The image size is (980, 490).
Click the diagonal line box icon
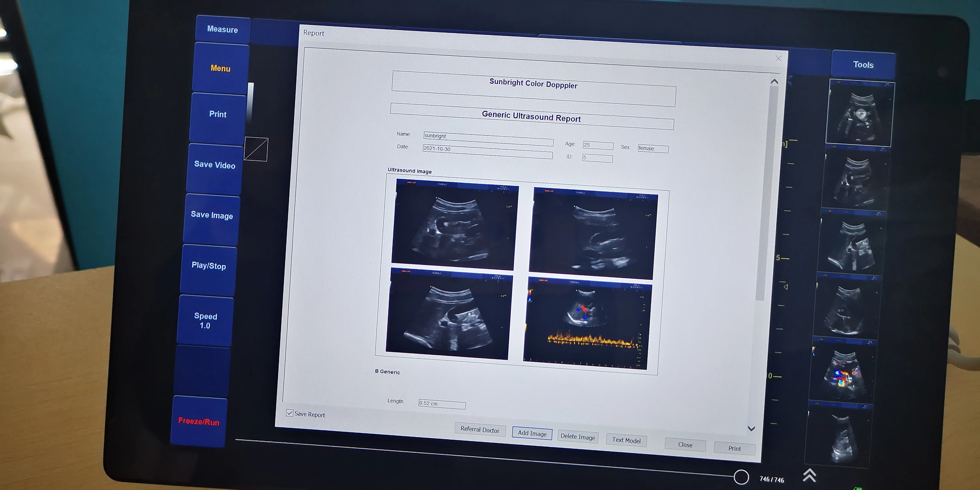256,149
